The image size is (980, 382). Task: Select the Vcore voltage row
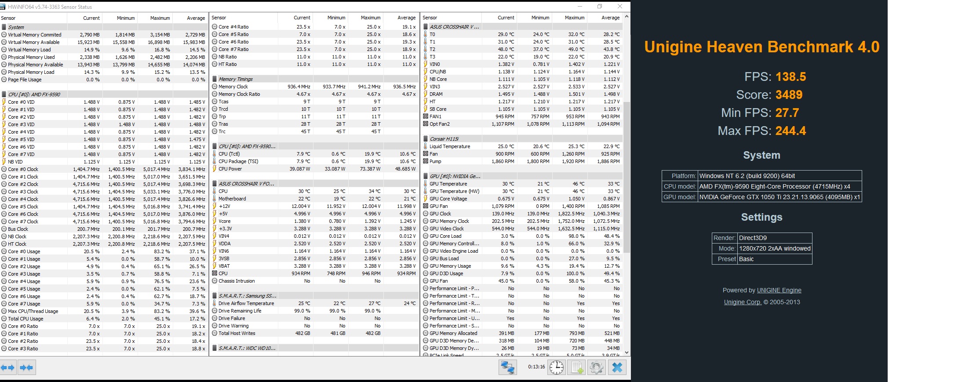point(314,221)
